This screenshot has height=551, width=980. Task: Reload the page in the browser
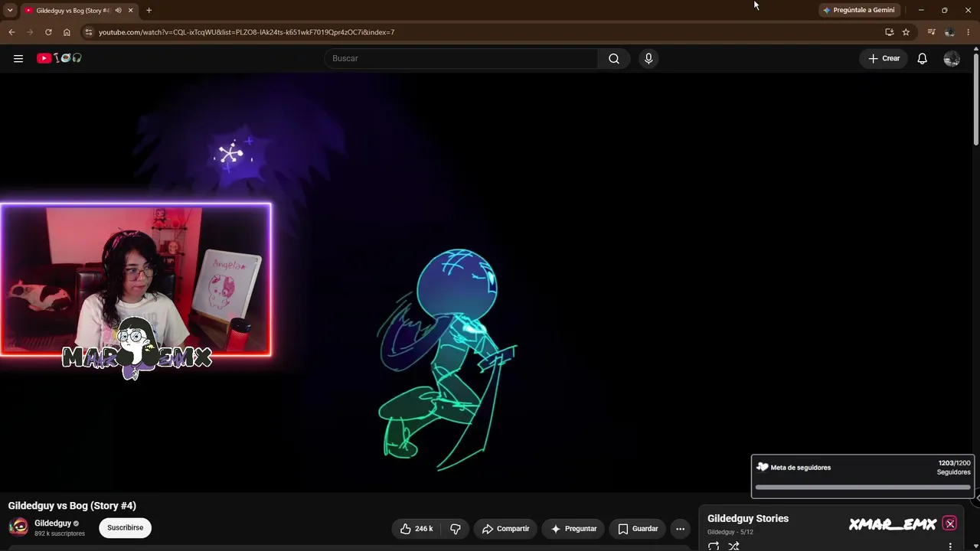coord(48,32)
